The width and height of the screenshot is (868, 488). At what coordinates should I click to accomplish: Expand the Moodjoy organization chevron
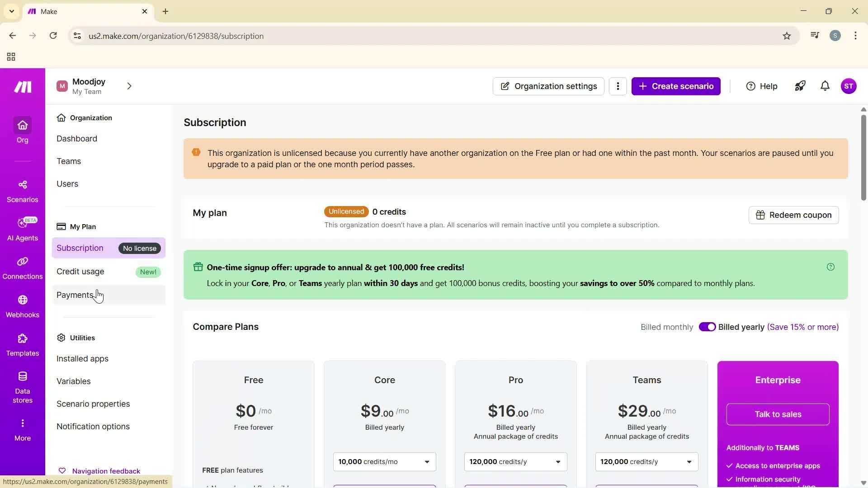[129, 86]
